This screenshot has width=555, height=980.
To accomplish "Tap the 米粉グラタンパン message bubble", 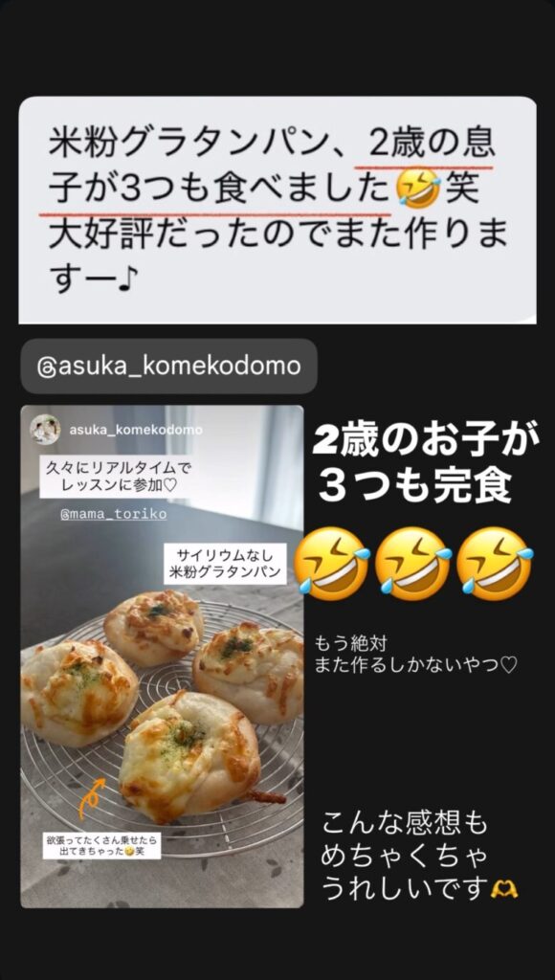I will coord(277,210).
